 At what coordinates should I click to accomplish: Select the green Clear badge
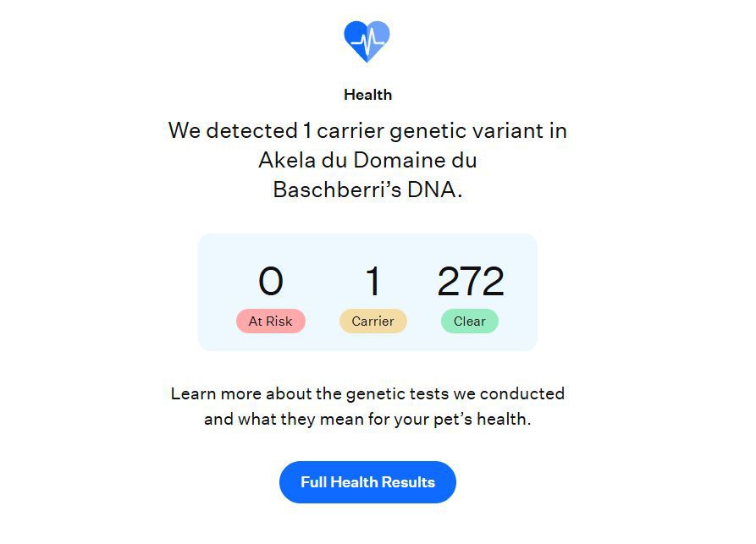470,321
